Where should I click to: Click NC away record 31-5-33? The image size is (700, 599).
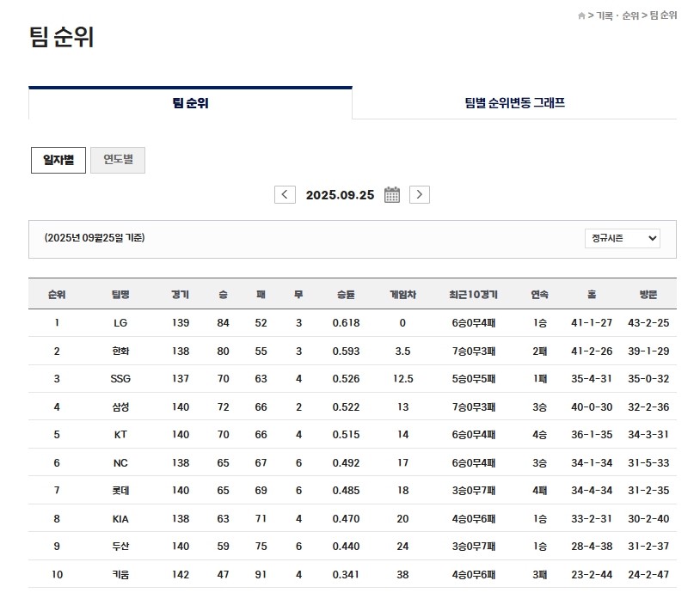pyautogui.click(x=648, y=463)
